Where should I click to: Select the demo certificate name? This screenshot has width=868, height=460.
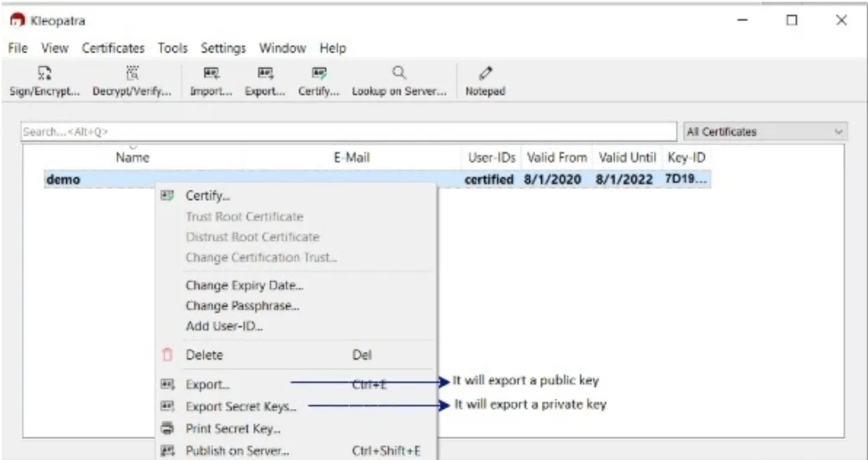[x=63, y=179]
